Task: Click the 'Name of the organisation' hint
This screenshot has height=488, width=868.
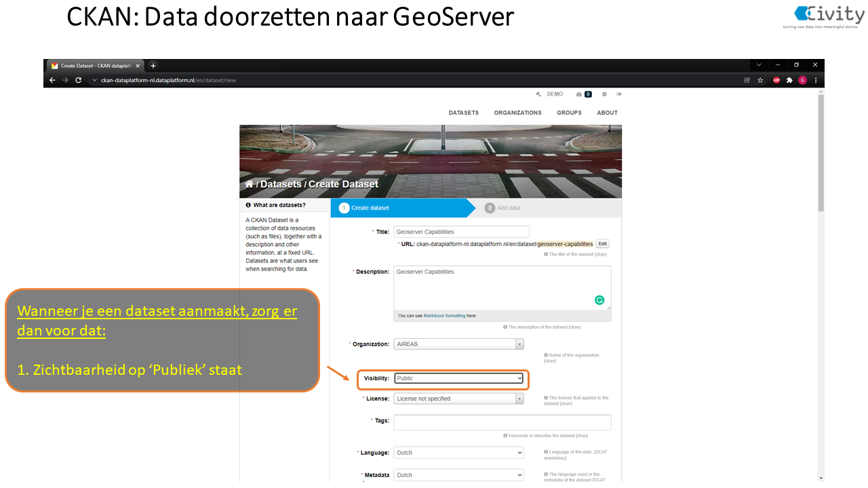Action: point(572,358)
